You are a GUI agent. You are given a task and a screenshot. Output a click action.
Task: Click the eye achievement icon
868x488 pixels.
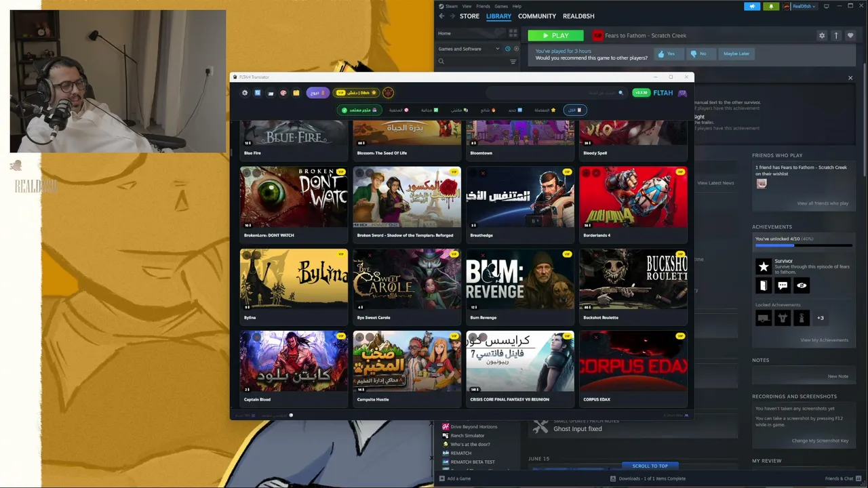pyautogui.click(x=802, y=285)
